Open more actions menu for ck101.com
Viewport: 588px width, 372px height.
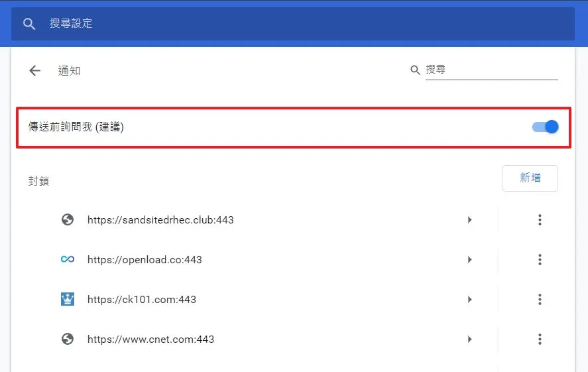tap(540, 299)
